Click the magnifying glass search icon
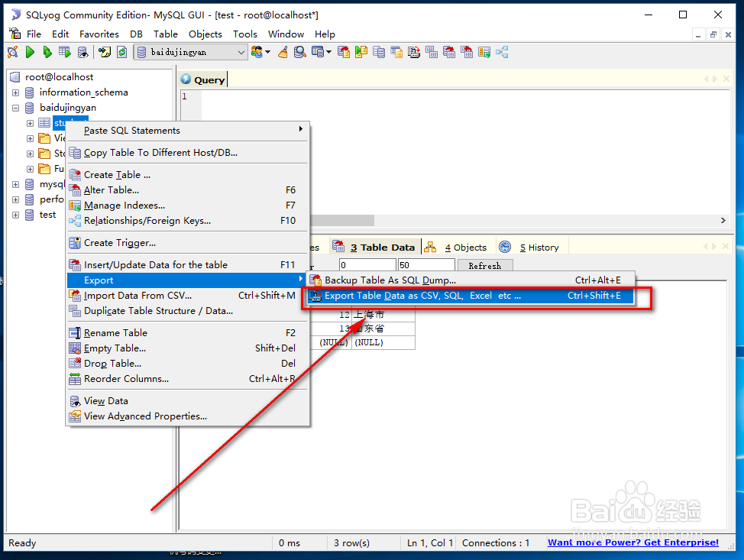 click(299, 52)
